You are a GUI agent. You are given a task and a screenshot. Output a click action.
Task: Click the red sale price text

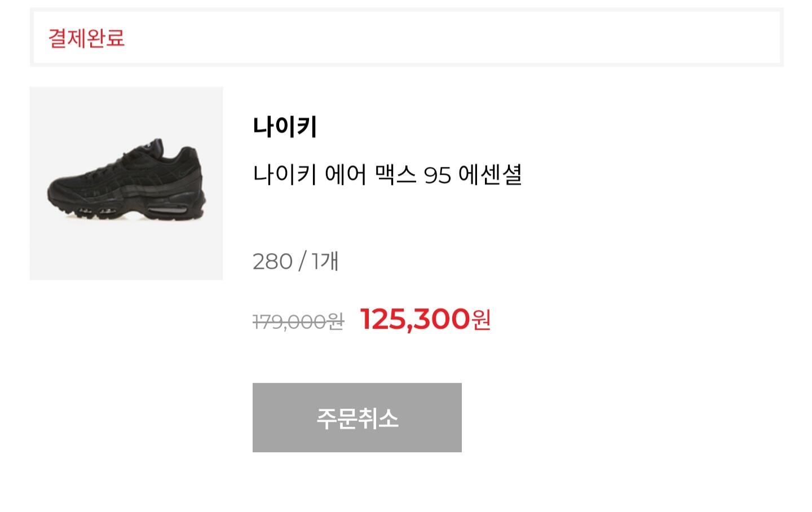coord(425,320)
